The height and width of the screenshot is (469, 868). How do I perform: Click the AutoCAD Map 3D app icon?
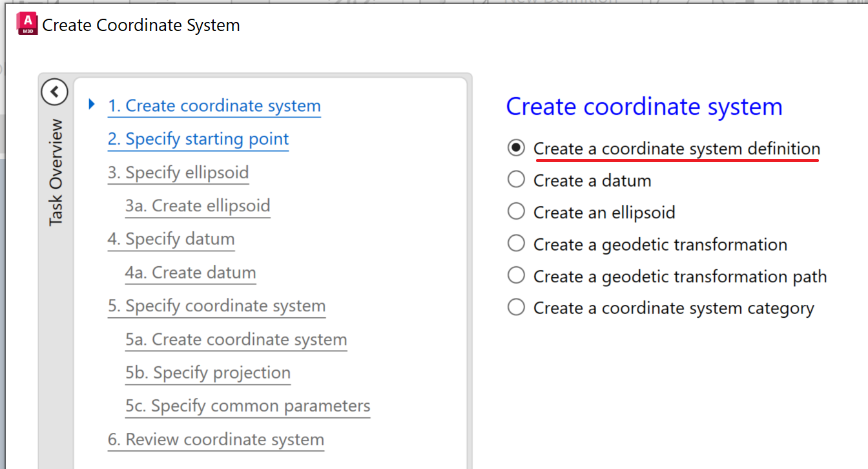click(27, 24)
